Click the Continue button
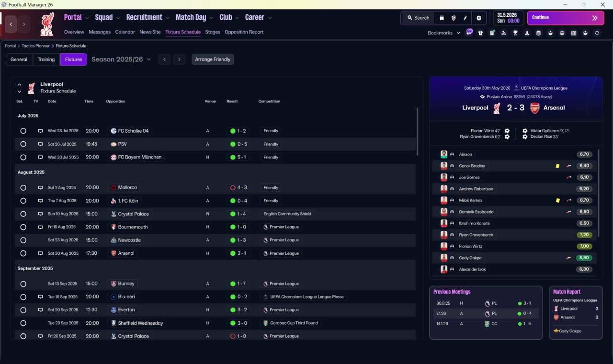Image resolution: width=613 pixels, height=364 pixels. (x=566, y=18)
